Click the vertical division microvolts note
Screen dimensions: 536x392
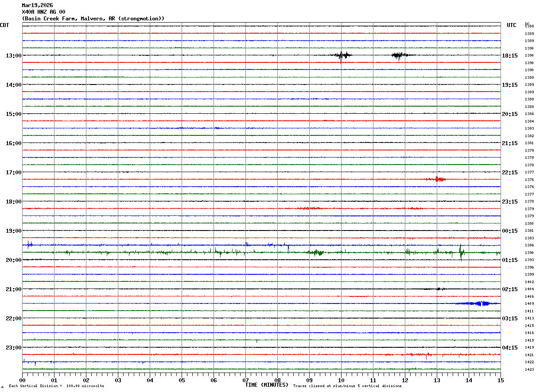(56, 386)
